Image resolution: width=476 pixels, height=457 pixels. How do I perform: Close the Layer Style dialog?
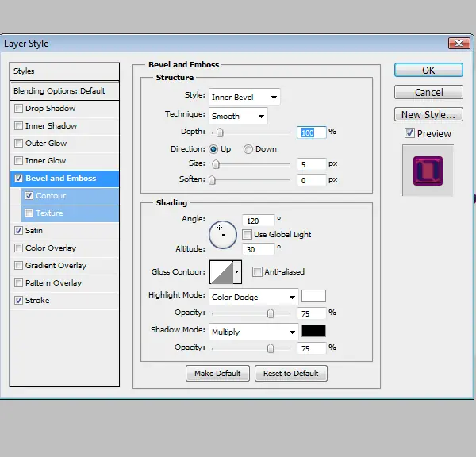tap(459, 44)
